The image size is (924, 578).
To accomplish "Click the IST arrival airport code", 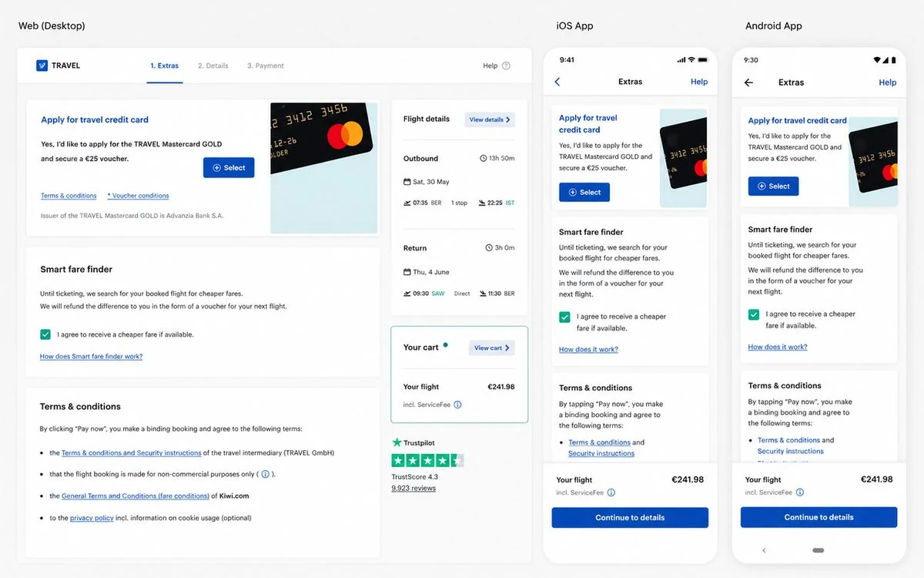I will [510, 203].
